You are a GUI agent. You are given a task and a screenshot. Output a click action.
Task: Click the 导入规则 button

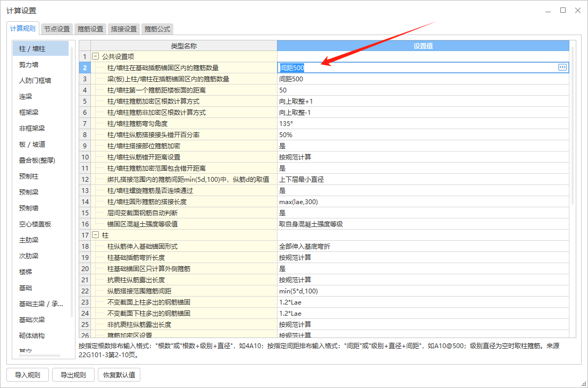tap(28, 375)
